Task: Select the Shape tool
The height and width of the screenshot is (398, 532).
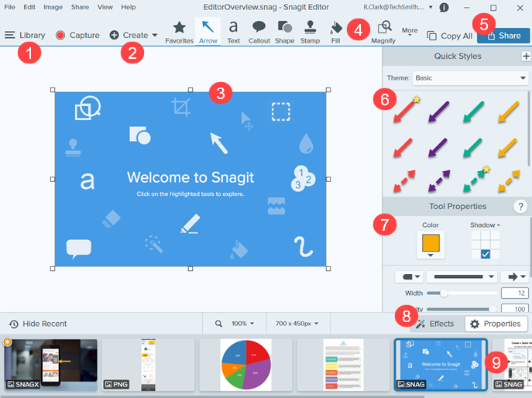Action: 284,33
